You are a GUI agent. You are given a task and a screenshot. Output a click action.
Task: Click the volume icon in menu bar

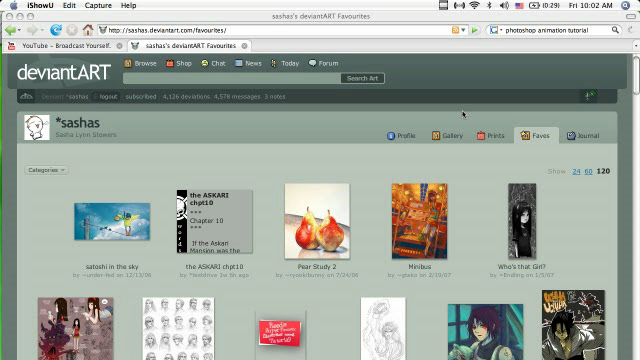coord(504,5)
